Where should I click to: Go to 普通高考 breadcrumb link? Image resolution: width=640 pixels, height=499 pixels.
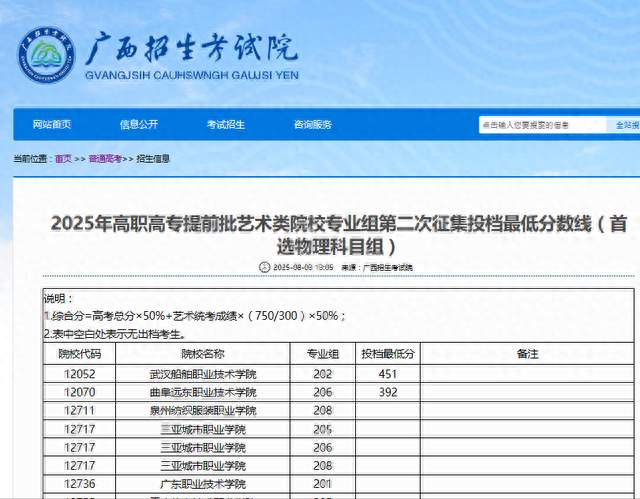(x=105, y=159)
